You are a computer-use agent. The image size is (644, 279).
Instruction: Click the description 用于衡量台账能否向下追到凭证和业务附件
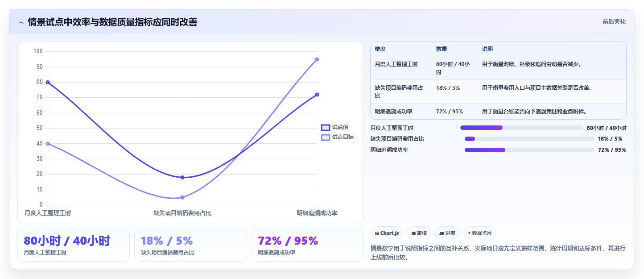click(x=534, y=112)
